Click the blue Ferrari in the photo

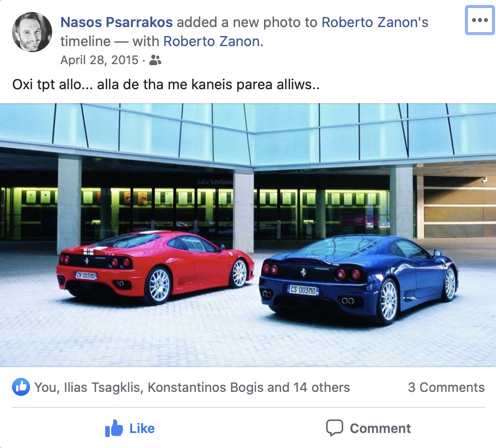point(358,279)
